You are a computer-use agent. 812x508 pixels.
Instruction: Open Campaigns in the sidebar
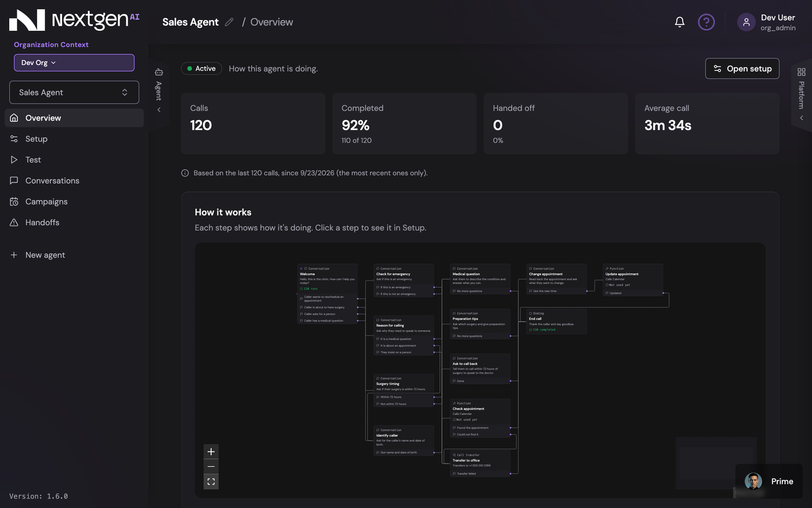point(74,201)
